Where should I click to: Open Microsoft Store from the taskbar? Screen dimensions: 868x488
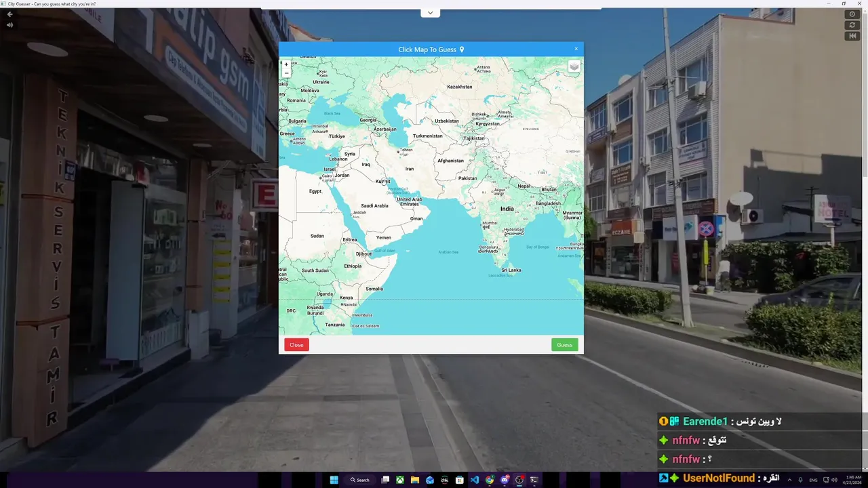460,480
